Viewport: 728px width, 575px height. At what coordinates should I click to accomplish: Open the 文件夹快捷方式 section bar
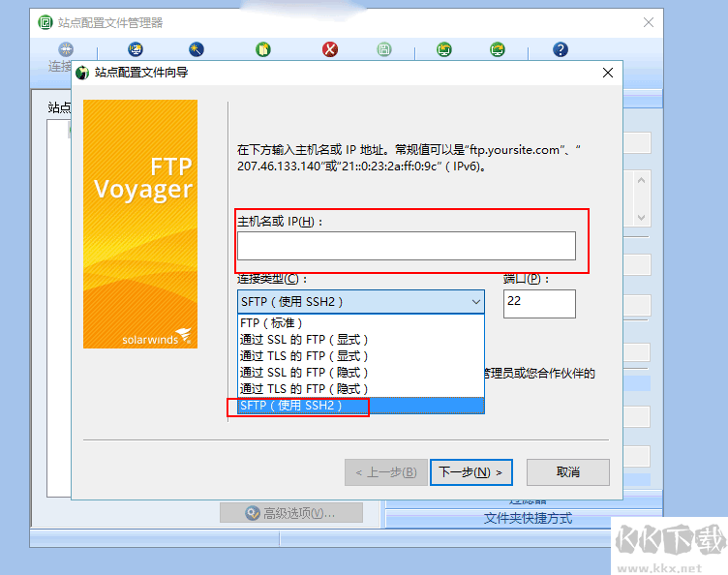click(x=528, y=519)
